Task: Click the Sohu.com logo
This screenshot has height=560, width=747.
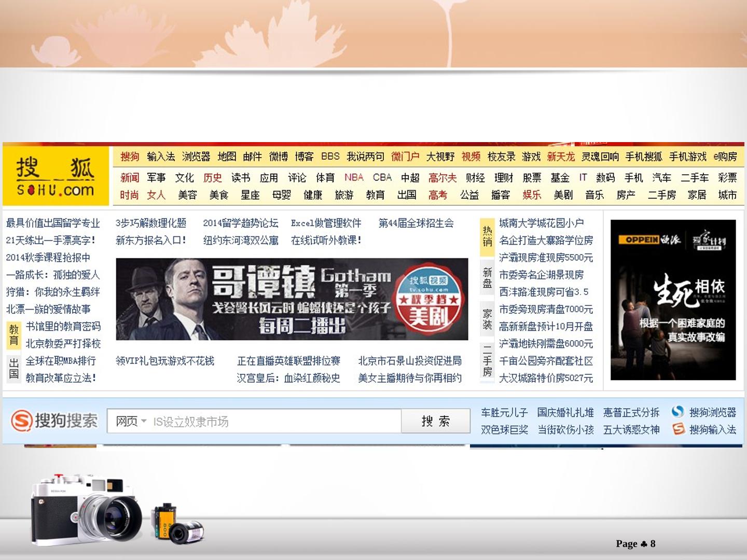Action: (54, 176)
